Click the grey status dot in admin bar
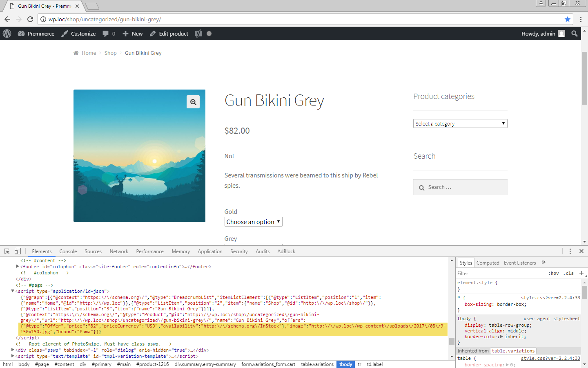Image resolution: width=588 pixels, height=368 pixels. click(x=209, y=34)
